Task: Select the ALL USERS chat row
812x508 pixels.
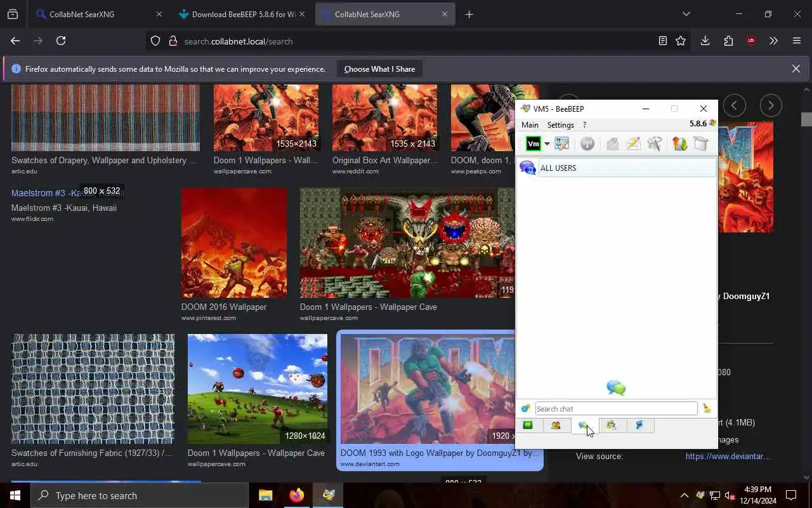Action: (x=617, y=168)
